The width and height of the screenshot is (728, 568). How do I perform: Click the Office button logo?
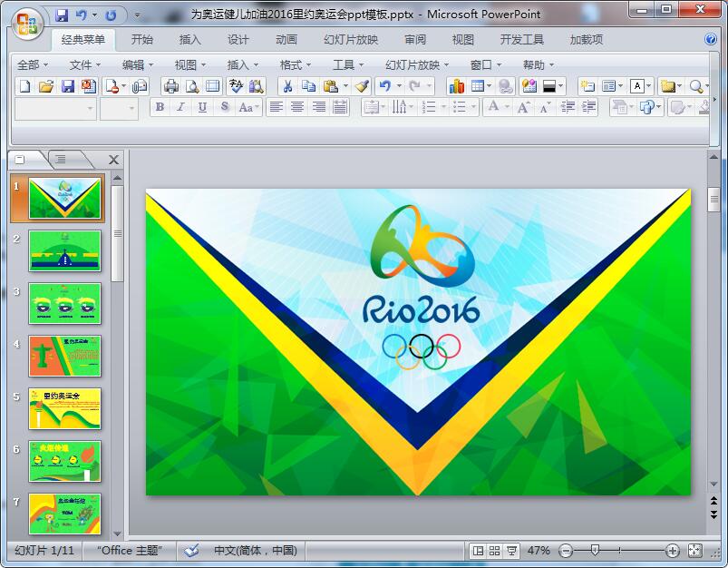[27, 24]
